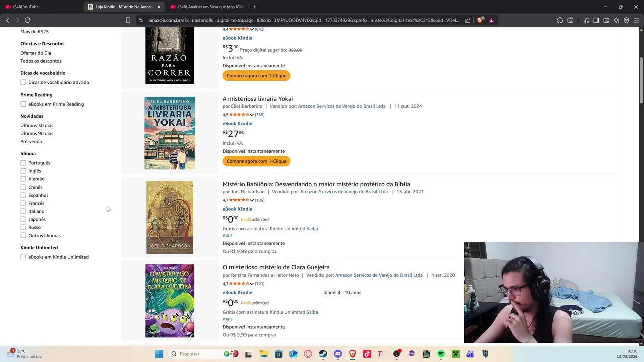Open the A Misteriosa Livraria Yokai cover image
Viewport: 644px width, 362px height.
point(170,133)
